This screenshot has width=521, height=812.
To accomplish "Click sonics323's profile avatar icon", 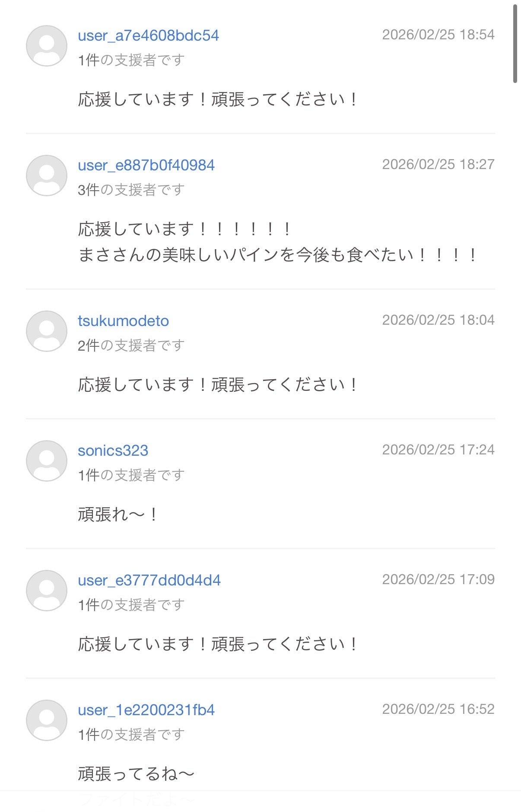I will [x=47, y=461].
